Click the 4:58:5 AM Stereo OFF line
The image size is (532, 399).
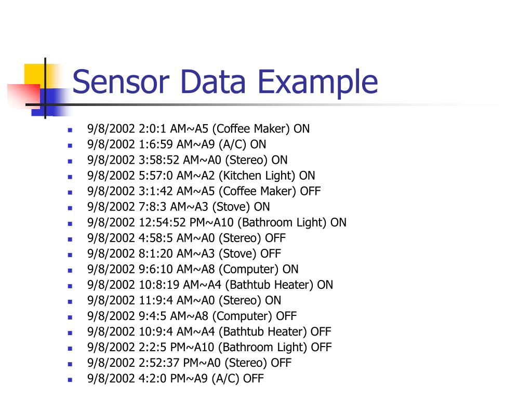point(187,238)
